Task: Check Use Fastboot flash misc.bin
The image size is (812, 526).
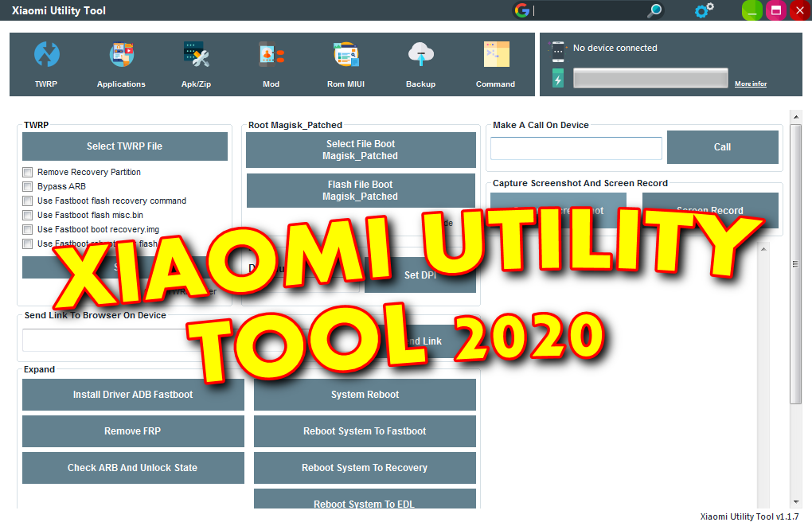Action: coord(27,215)
